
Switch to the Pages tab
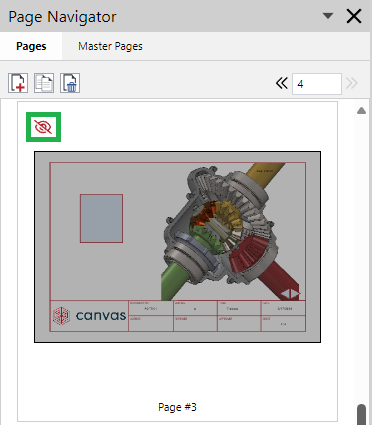pyautogui.click(x=31, y=46)
